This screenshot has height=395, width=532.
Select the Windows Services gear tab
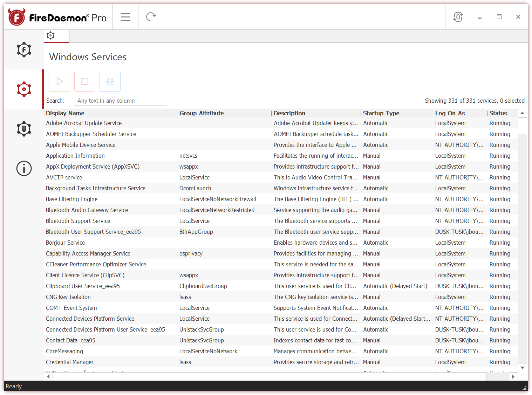(x=56, y=36)
